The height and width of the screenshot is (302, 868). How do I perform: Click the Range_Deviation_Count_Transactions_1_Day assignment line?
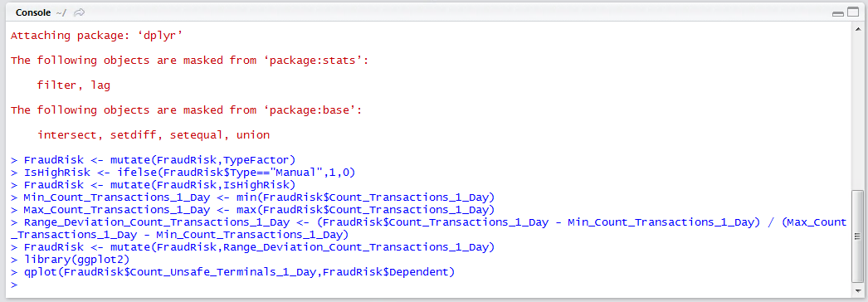(x=429, y=228)
